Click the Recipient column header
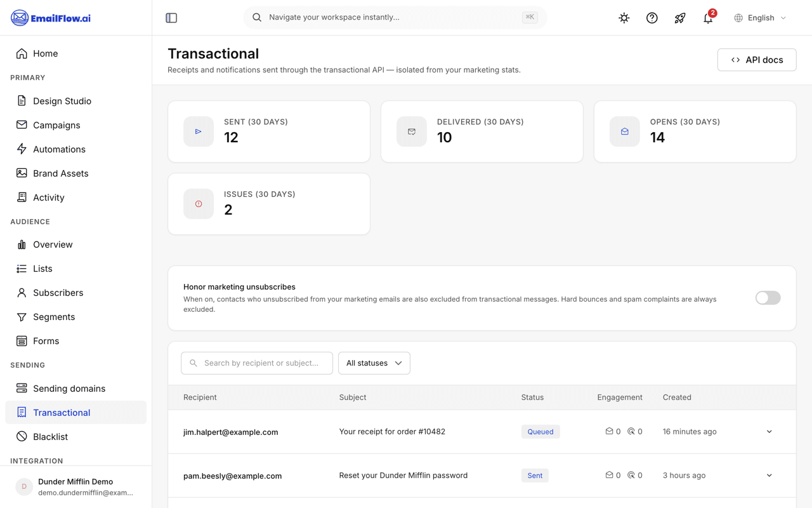Screen dimensions: 812x508 tap(200, 398)
